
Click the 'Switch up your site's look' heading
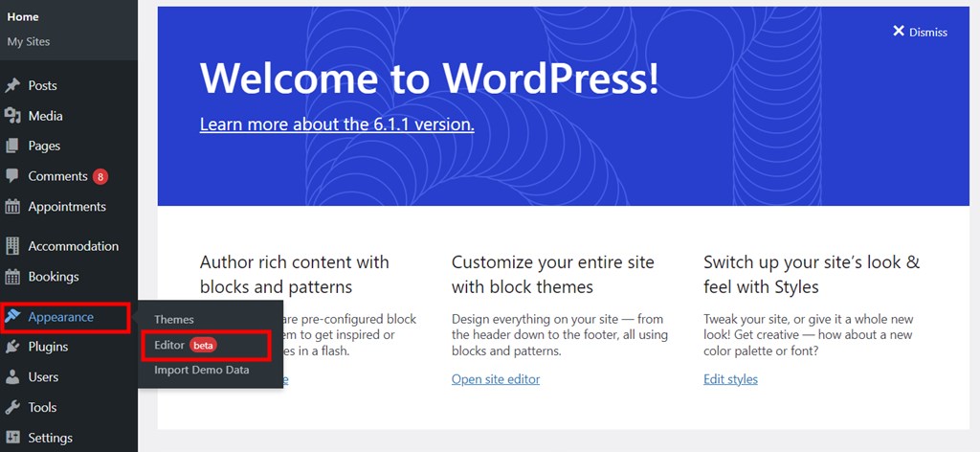point(812,275)
